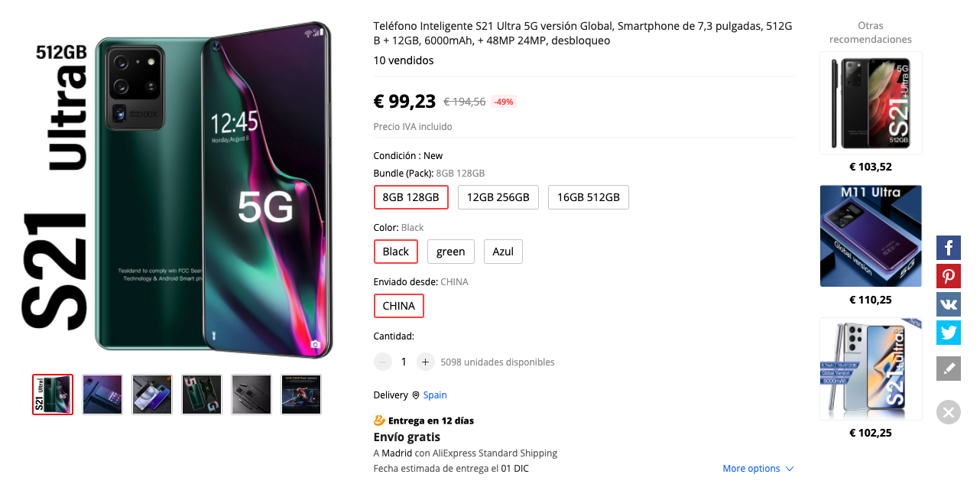Select the 12GB 256GB bundle
This screenshot has height=484, width=980.
click(498, 197)
